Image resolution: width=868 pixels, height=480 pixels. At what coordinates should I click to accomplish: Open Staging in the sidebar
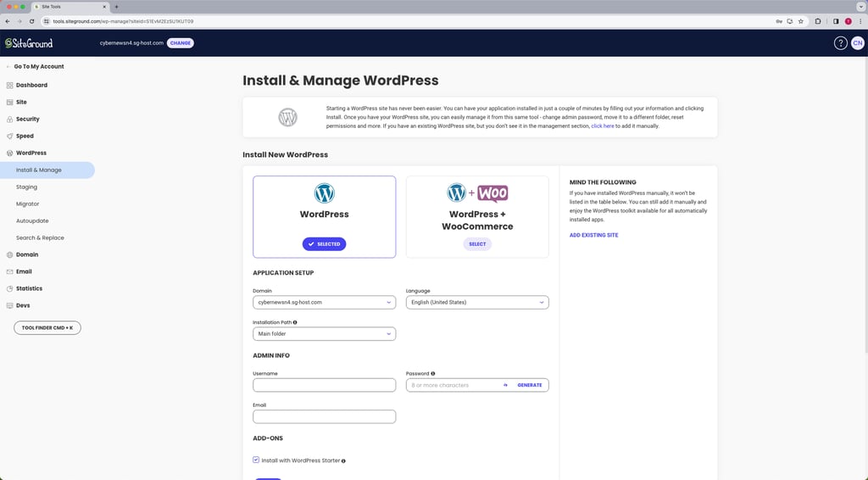click(x=26, y=187)
